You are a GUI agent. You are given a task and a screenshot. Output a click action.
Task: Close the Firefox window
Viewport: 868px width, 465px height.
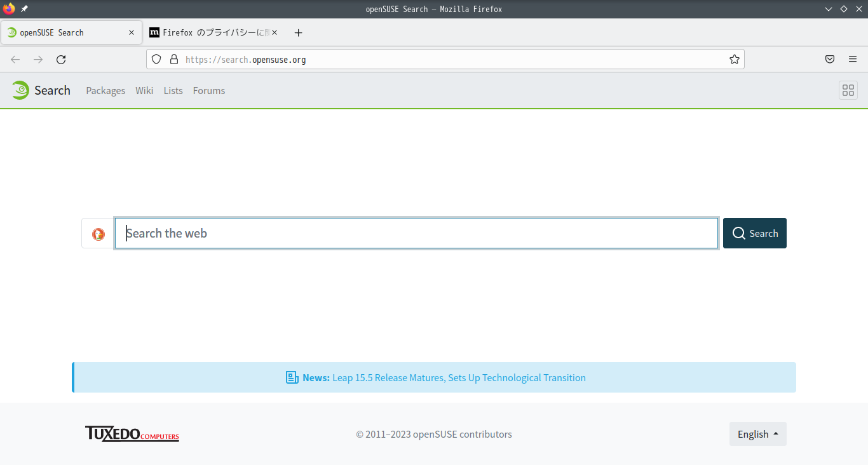click(859, 9)
